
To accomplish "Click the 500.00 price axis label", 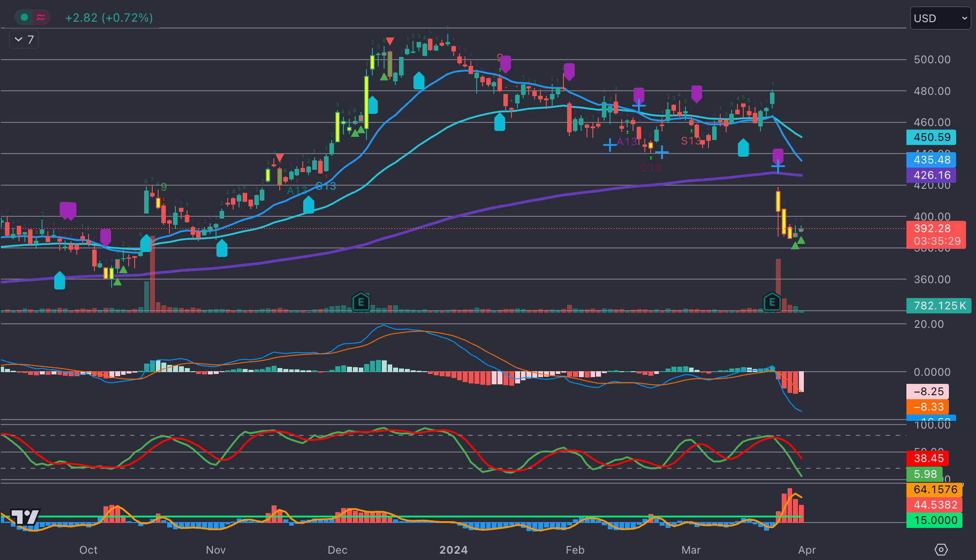I will coord(932,60).
